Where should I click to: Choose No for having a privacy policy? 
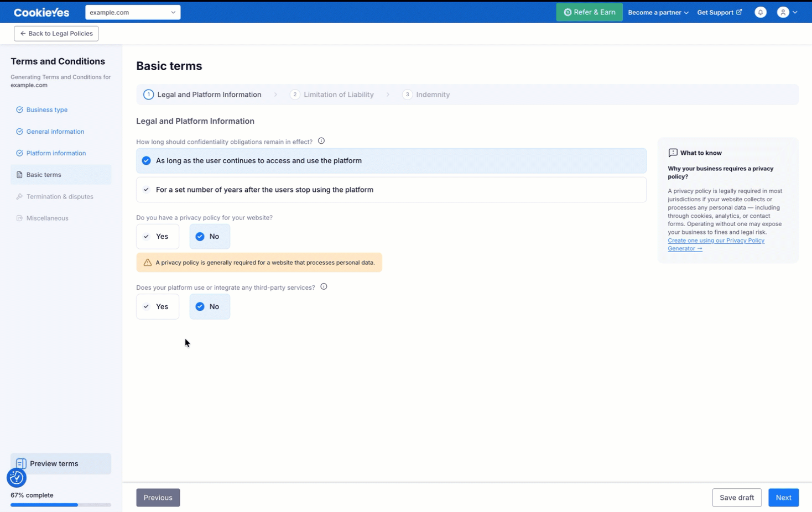pyautogui.click(x=210, y=237)
